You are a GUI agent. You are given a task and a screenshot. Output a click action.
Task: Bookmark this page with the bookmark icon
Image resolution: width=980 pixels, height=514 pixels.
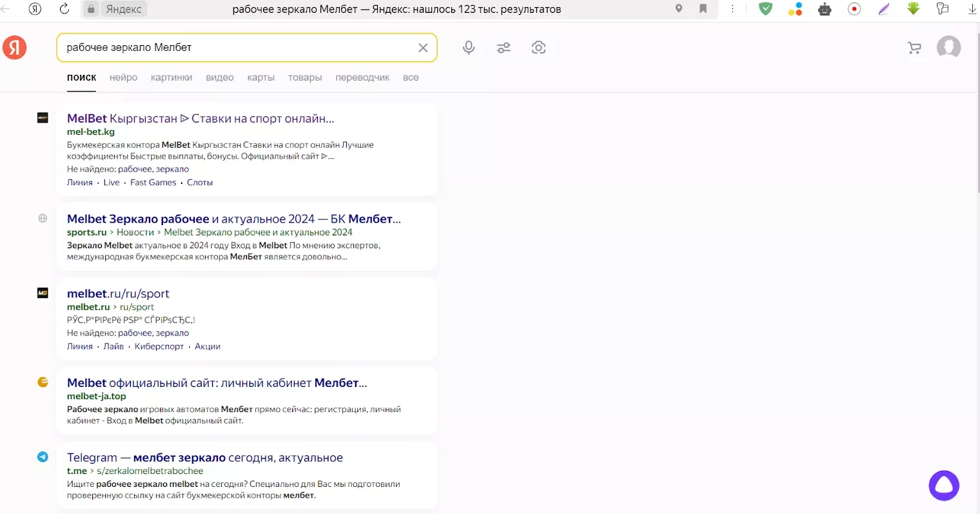tap(703, 8)
